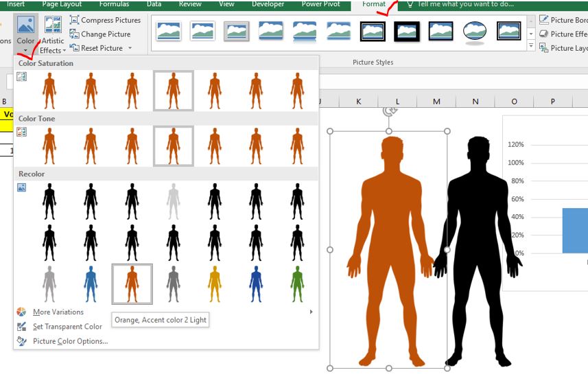Apply the oval picture style
This screenshot has width=588, height=381.
click(475, 32)
